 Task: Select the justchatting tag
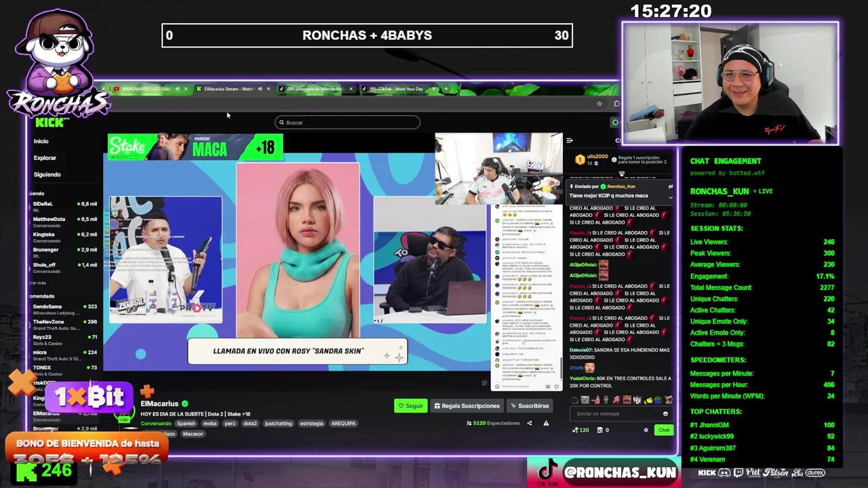(x=278, y=424)
